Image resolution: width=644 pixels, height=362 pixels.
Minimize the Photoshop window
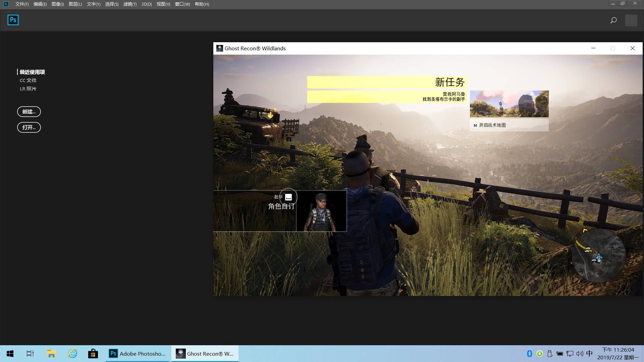[613, 4]
